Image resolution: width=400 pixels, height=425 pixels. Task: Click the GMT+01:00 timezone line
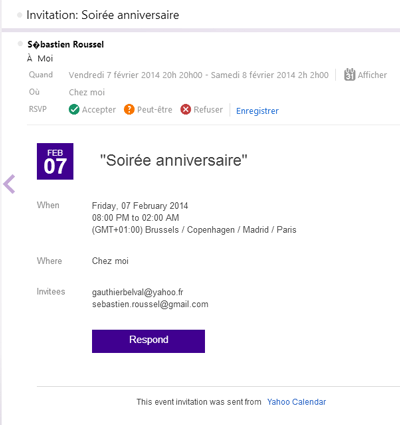tap(194, 230)
